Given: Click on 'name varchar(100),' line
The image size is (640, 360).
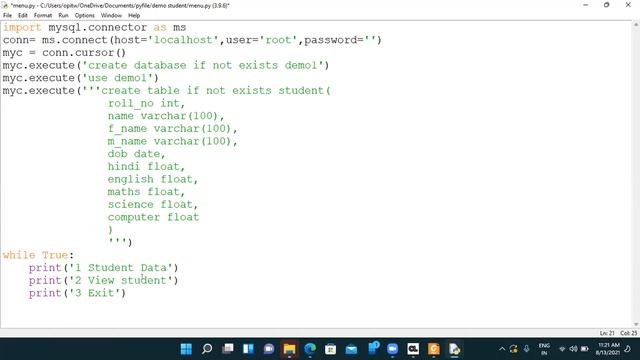Looking at the screenshot, I should click(x=166, y=116).
